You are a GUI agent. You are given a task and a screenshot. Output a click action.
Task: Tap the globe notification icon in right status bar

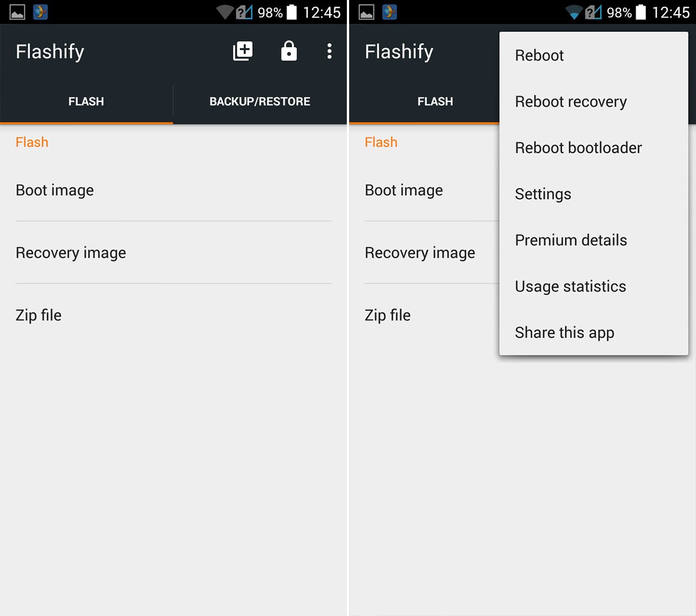click(390, 12)
